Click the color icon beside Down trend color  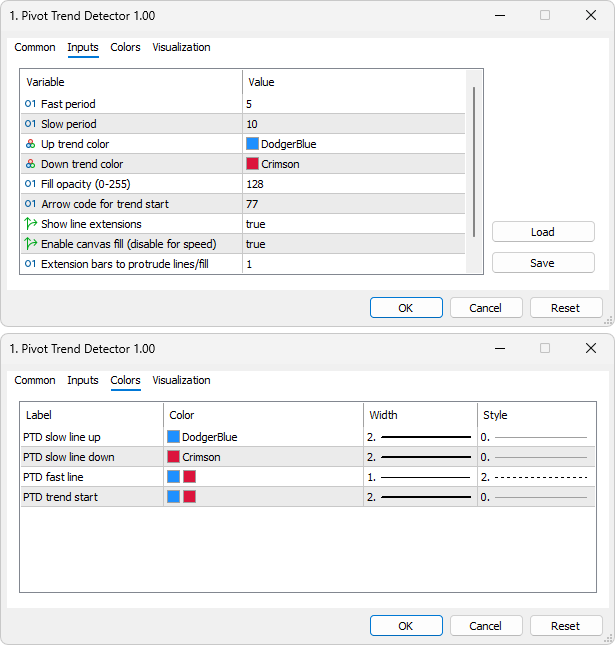pyautogui.click(x=30, y=164)
